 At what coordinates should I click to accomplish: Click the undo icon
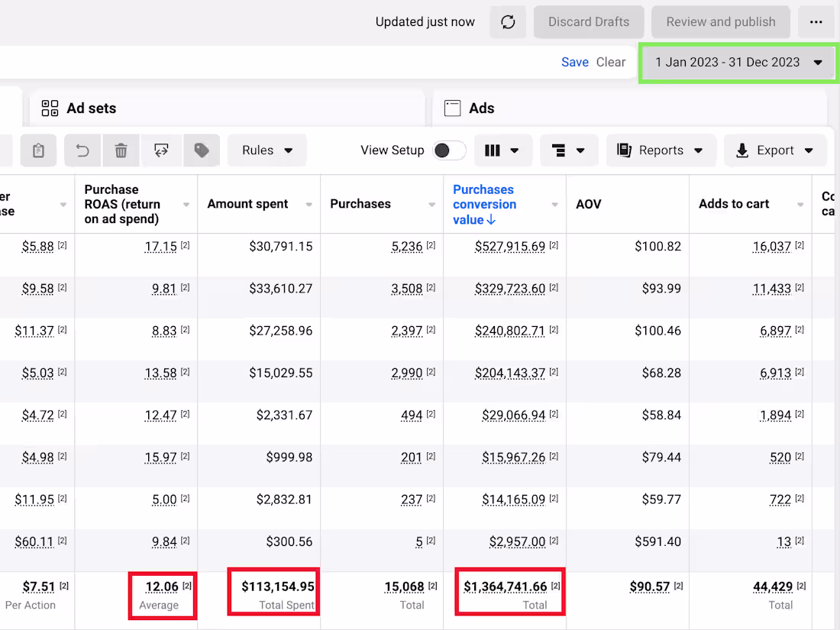point(82,150)
